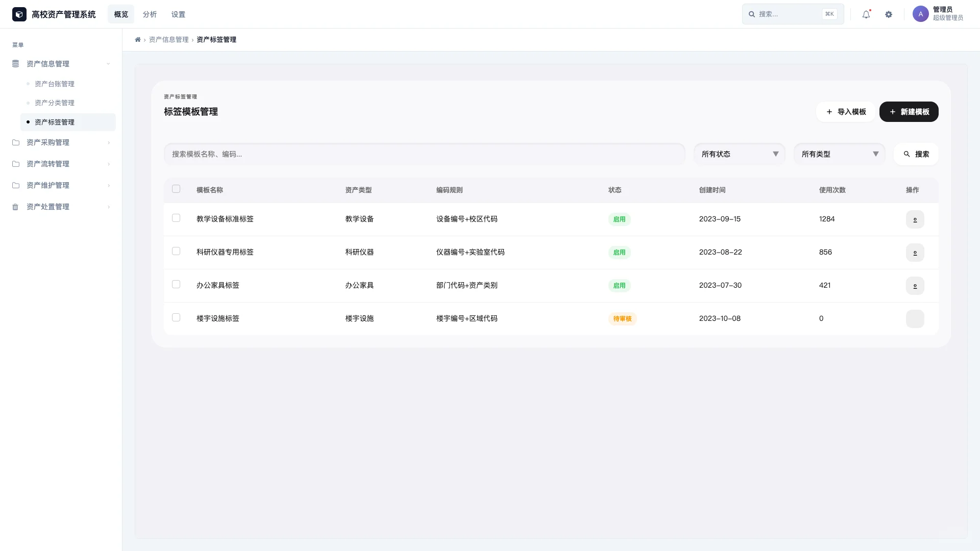Open action menu for 科研仪器专用标签 row

[915, 253]
